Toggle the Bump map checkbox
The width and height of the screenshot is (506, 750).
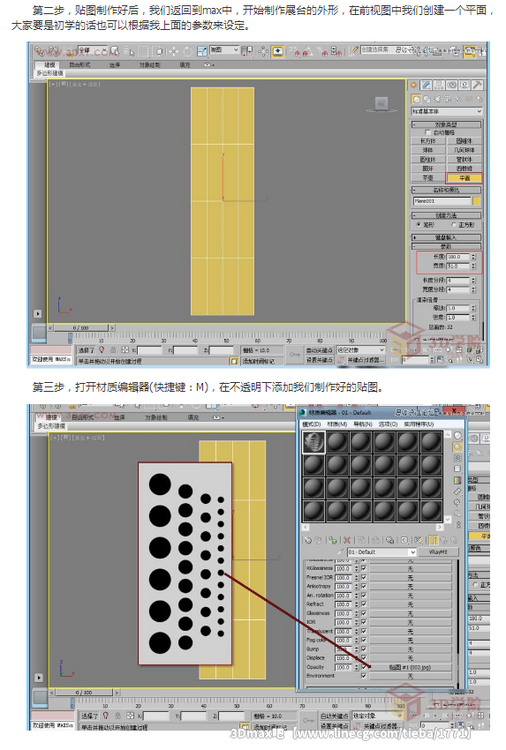(363, 649)
